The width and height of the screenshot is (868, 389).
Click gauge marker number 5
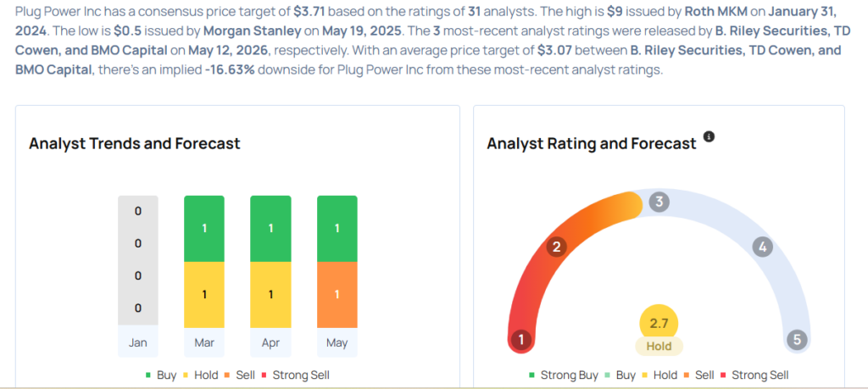tap(797, 339)
